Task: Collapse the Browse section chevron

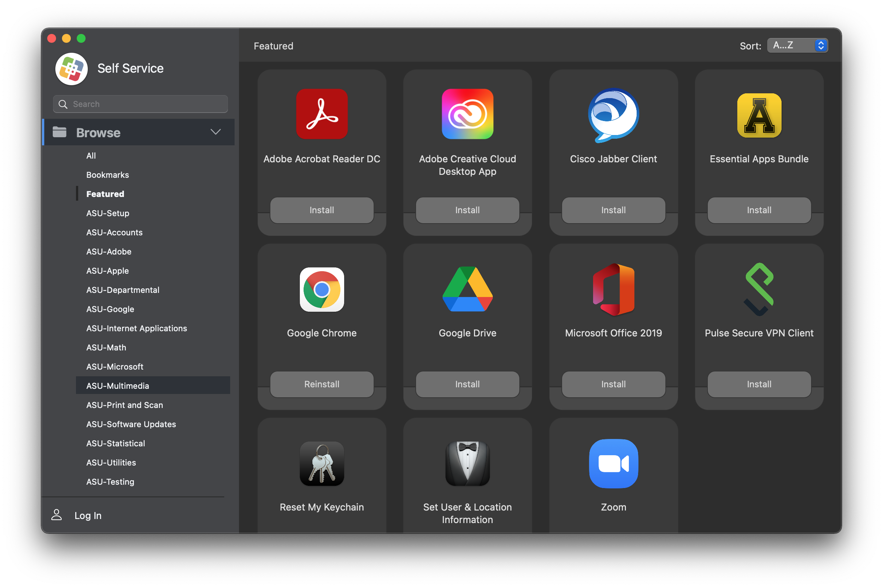Action: [x=215, y=132]
